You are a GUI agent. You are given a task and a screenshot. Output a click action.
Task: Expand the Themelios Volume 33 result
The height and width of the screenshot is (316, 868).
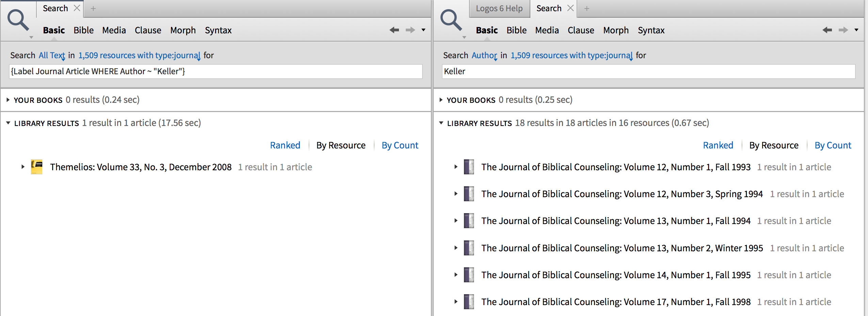point(23,167)
